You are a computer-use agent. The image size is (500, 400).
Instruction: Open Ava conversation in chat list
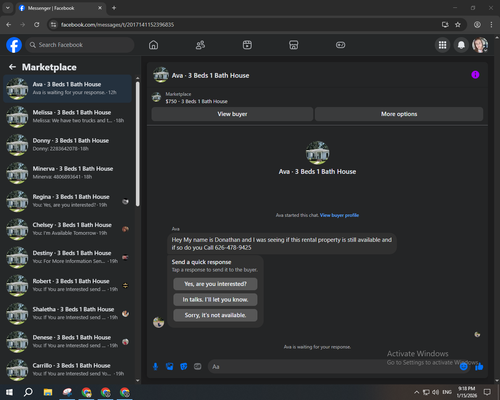[x=68, y=89]
